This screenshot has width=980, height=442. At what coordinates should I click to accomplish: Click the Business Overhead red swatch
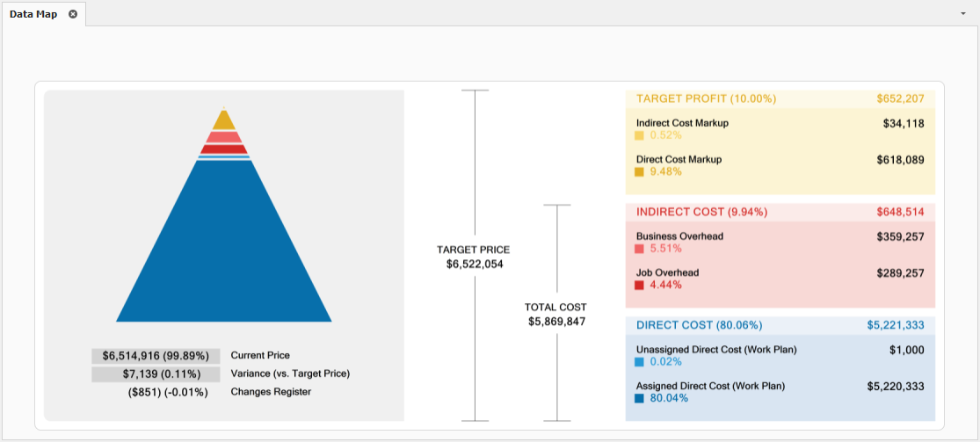[639, 250]
